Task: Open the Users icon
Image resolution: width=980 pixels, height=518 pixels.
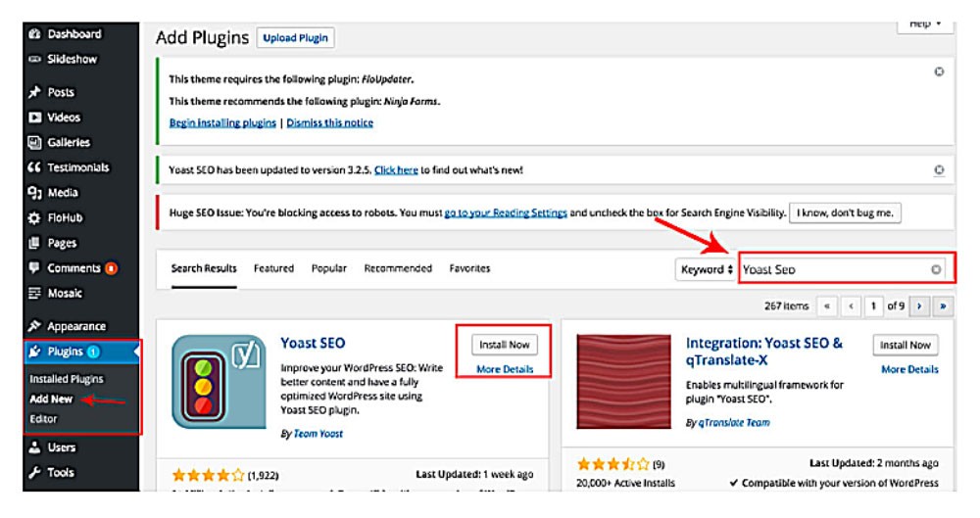Action: pos(35,447)
